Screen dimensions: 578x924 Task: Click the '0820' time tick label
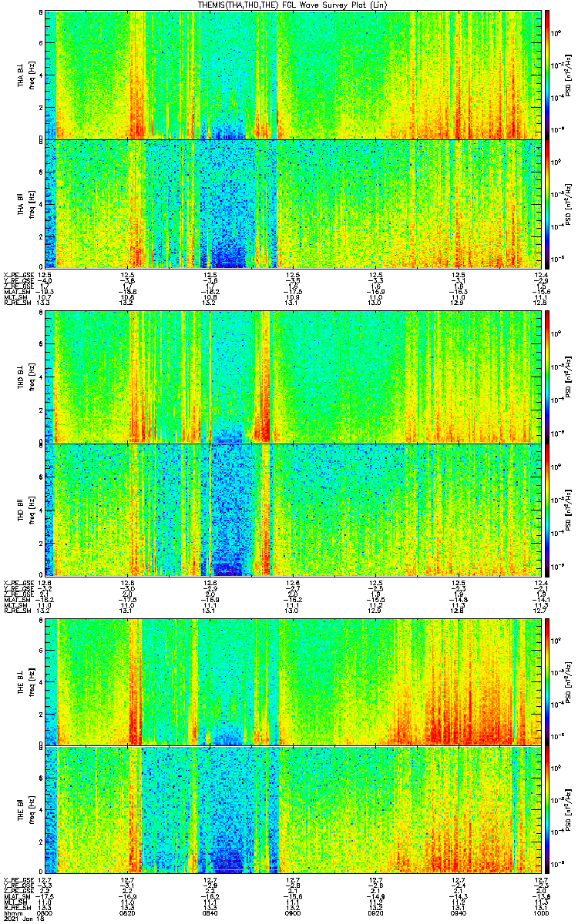pos(128,914)
